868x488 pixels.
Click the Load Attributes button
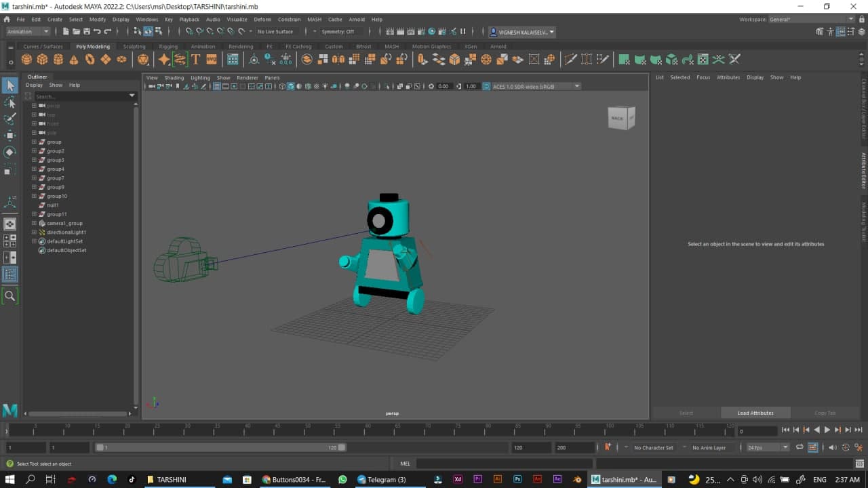pyautogui.click(x=755, y=413)
